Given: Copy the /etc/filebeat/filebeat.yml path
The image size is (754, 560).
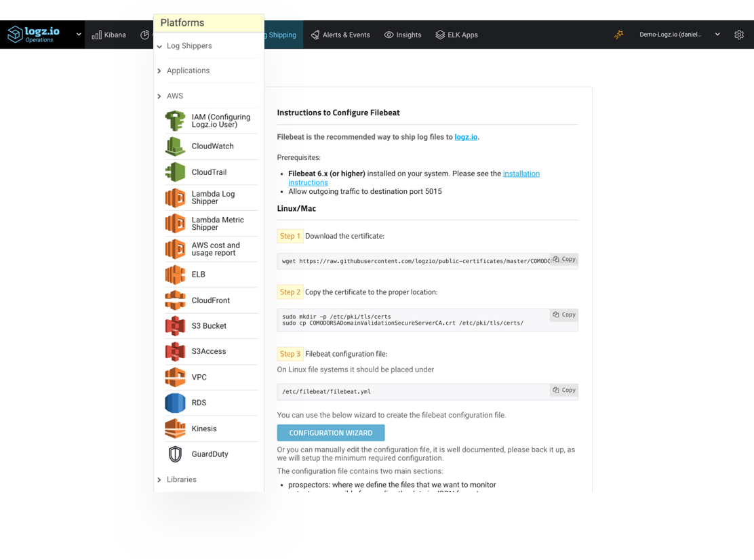Looking at the screenshot, I should [564, 390].
